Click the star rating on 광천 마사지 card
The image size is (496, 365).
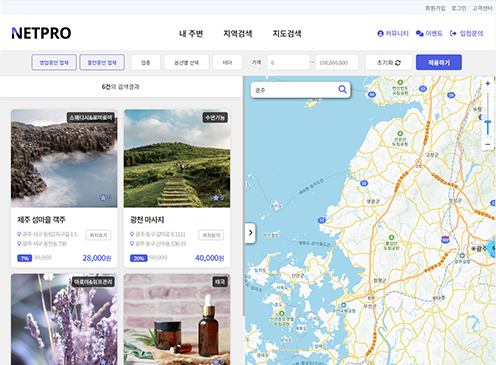coord(219,198)
